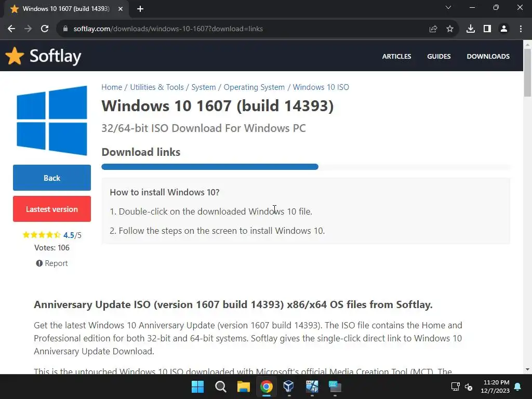Select the Windows 10 1607 browser tab

point(66,9)
